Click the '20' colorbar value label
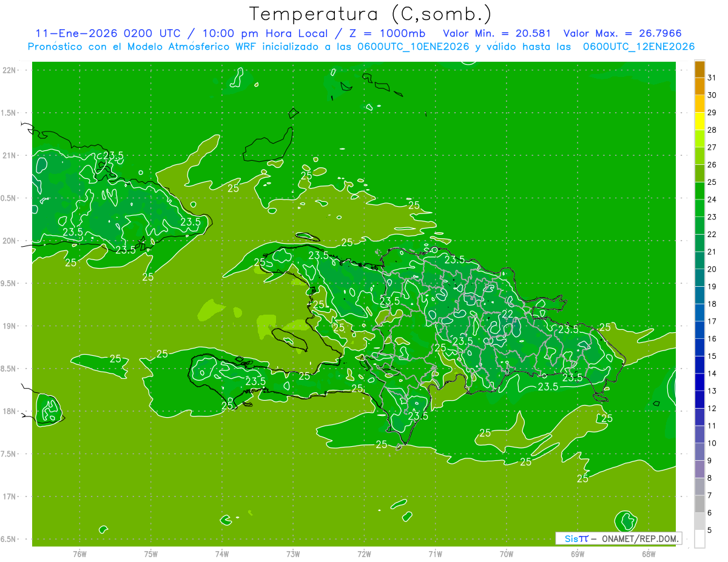This screenshot has width=728, height=562. coord(712,269)
